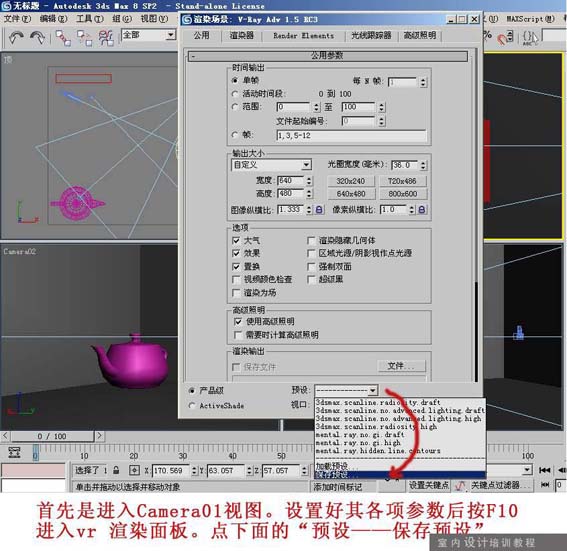The height and width of the screenshot is (551, 567).
Task: Switch to the Render Elements tab
Action: [303, 35]
